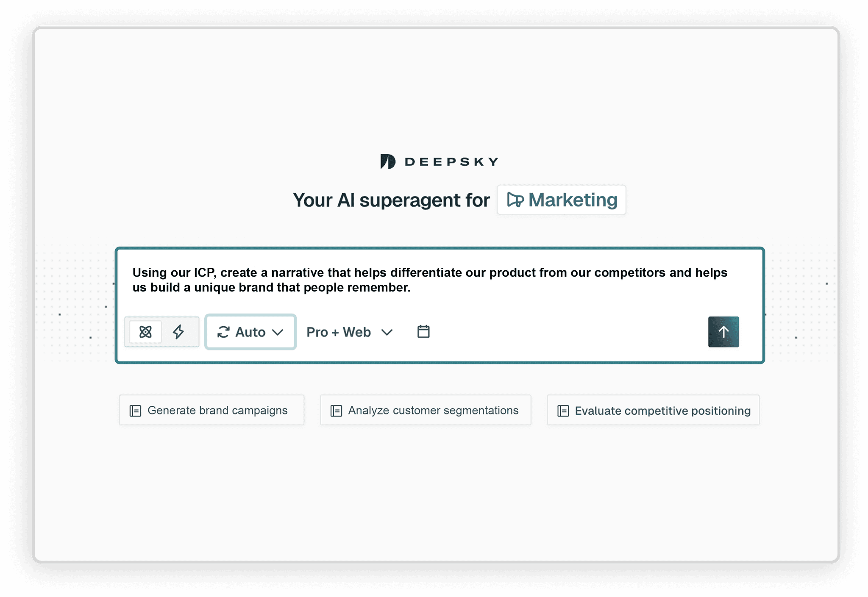Choose Evaluate competitive positioning suggestion
868x597 pixels.
click(x=662, y=411)
